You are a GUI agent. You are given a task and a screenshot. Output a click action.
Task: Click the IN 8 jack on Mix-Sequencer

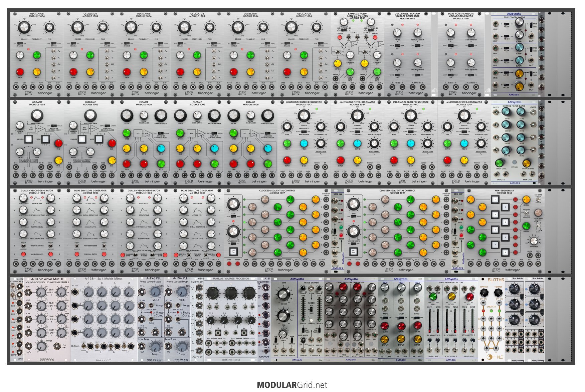pyautogui.click(x=538, y=264)
